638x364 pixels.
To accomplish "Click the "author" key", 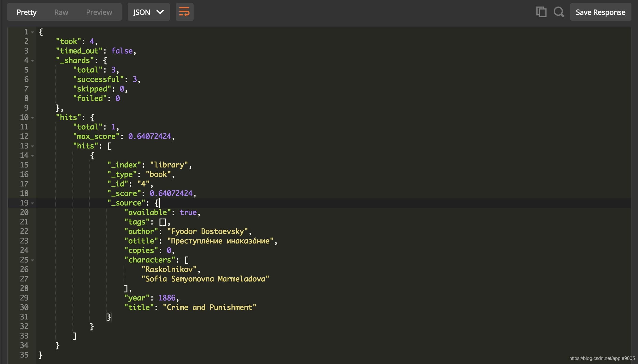I will (141, 231).
